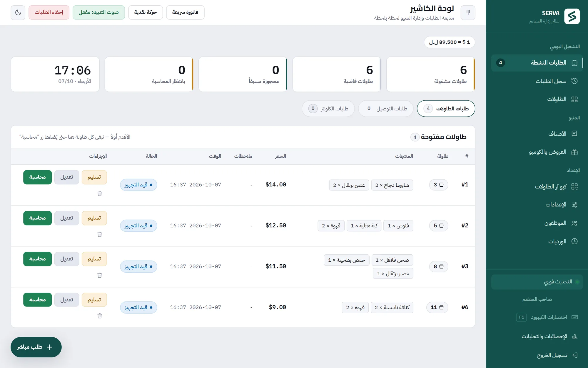Image resolution: width=588 pixels, height=368 pixels.
Task: Click تعديل to edit order #2
Action: pyautogui.click(x=67, y=218)
